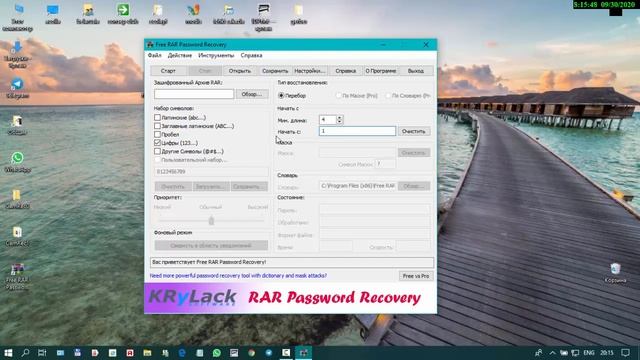
Task: Click Очистить next to Начать с field
Action: 413,131
